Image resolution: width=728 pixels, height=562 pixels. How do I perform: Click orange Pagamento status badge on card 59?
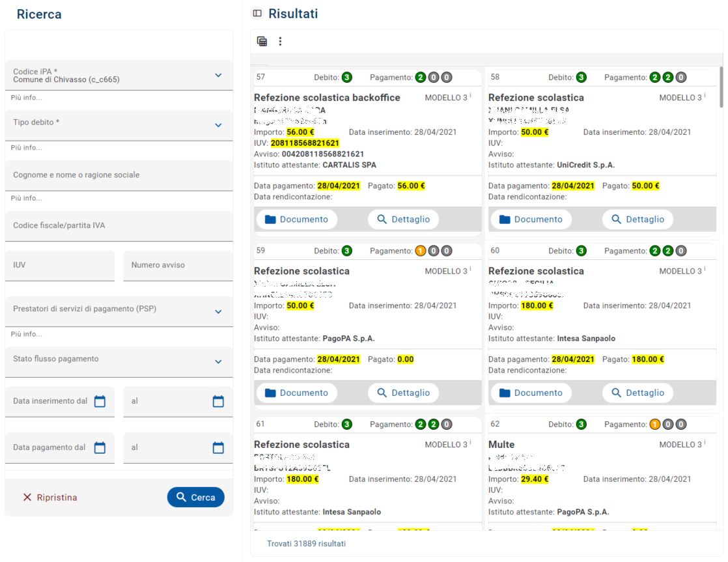click(x=421, y=251)
